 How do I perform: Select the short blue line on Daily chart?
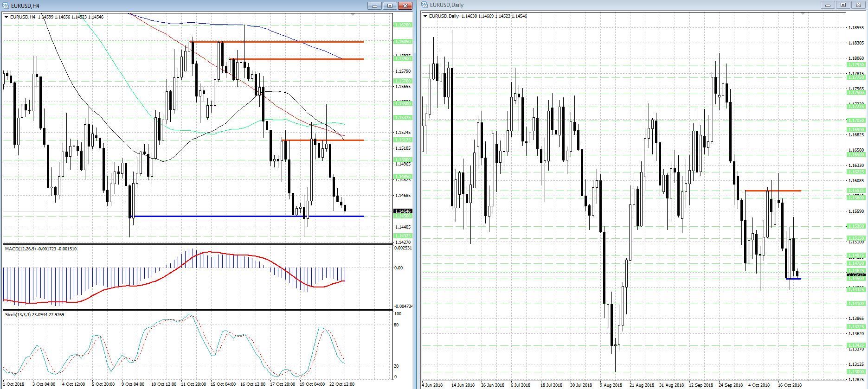pyautogui.click(x=794, y=279)
